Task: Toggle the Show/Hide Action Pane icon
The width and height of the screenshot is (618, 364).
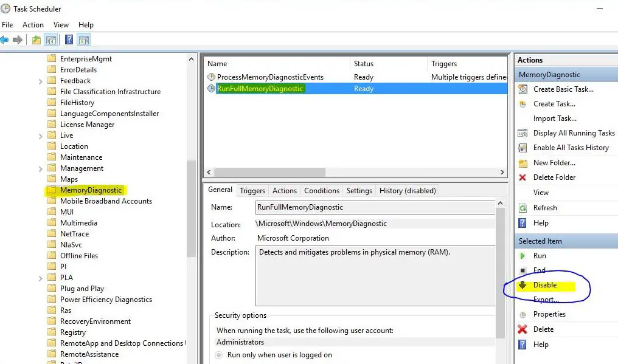Action: point(84,39)
